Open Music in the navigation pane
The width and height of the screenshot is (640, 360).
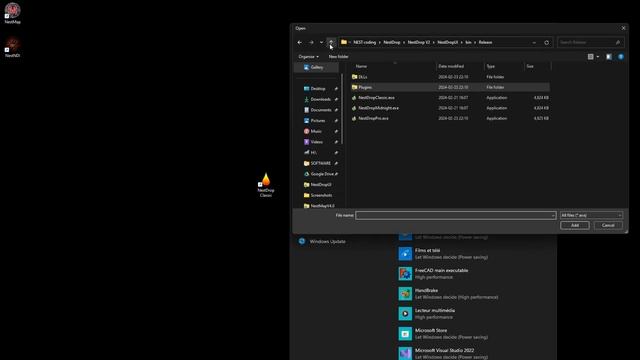[x=316, y=131]
